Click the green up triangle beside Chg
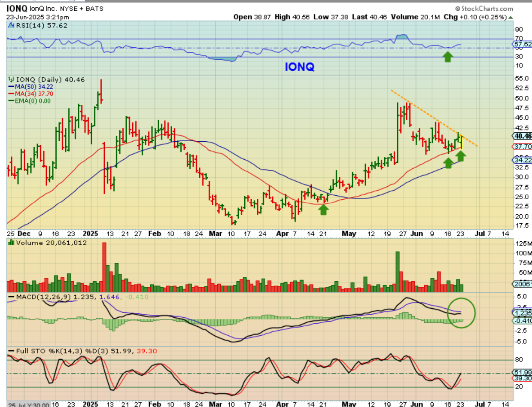This screenshot has height=407, width=532. (x=510, y=17)
